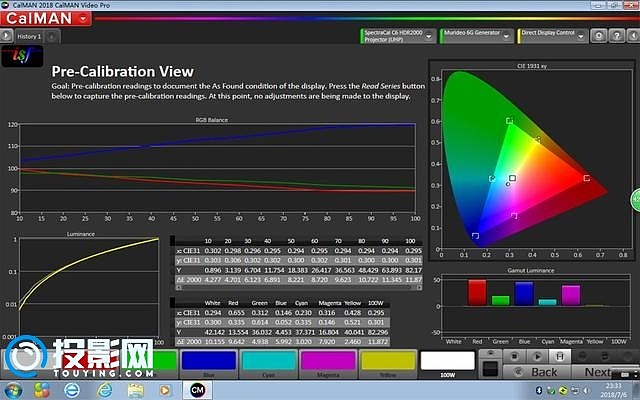Viewport: 640px width, 400px height.
Task: Click the magenta bar in Gamut Luminance chart
Action: [x=571, y=296]
